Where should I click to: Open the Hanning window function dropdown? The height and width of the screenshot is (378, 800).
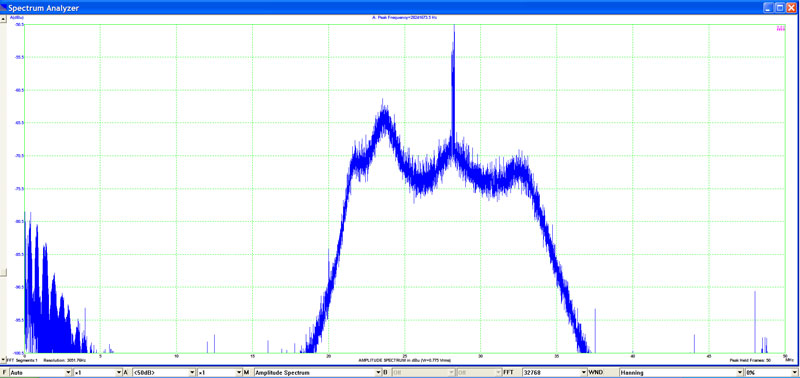(x=681, y=373)
